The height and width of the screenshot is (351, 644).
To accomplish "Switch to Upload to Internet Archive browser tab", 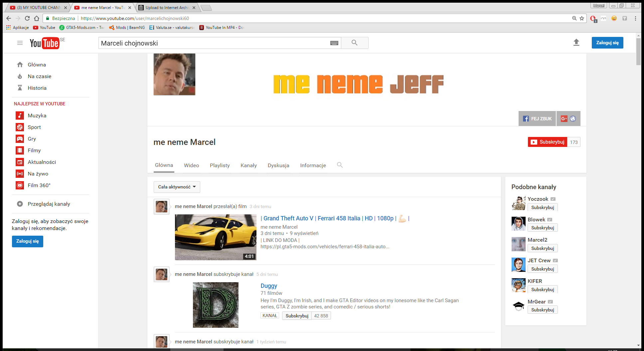I will tap(168, 8).
